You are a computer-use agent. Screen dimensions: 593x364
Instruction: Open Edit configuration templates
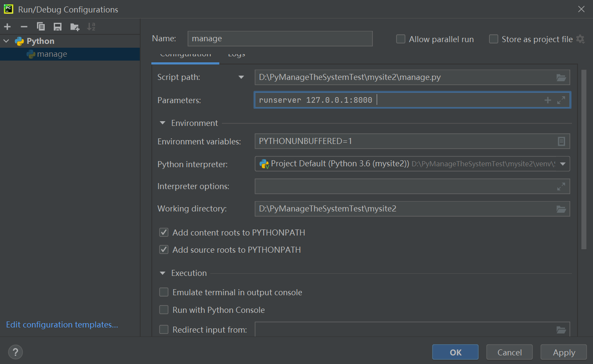tap(61, 324)
